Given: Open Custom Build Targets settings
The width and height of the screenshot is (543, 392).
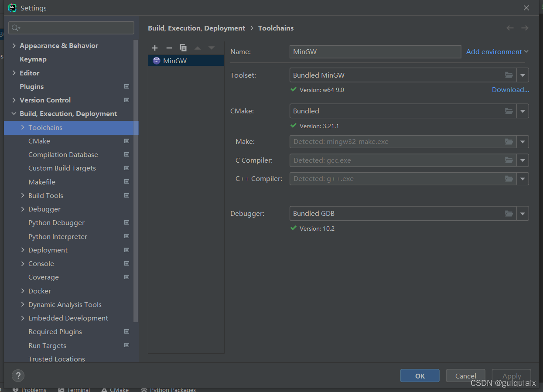Looking at the screenshot, I should [62, 168].
